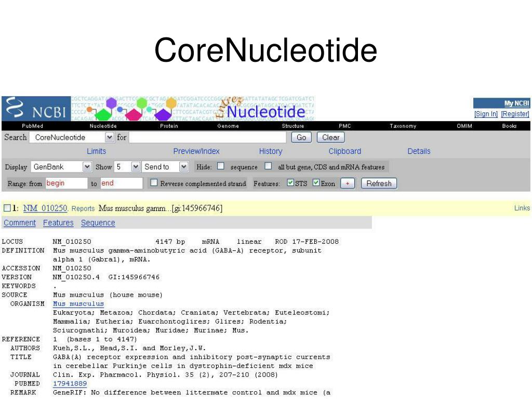Click the NCBI logo
The image size is (532, 399).
(x=36, y=109)
